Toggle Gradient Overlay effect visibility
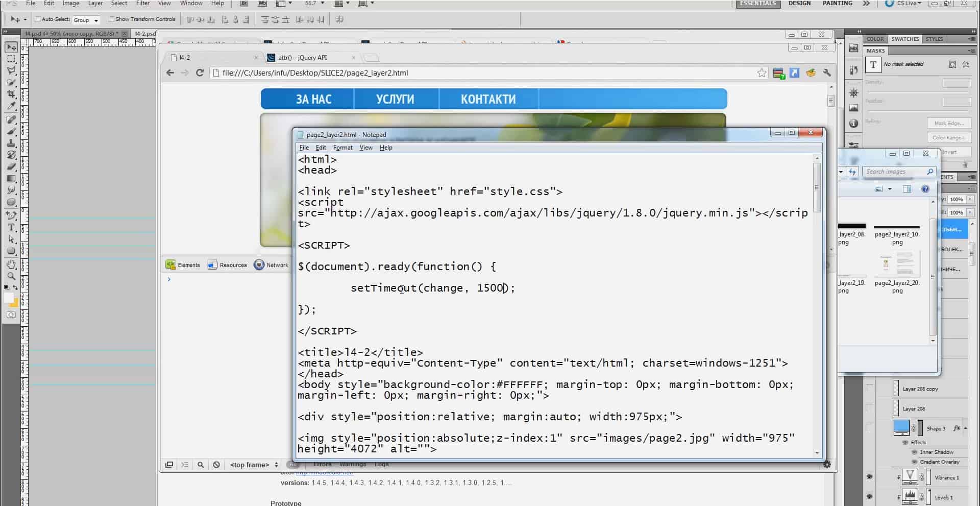 pos(915,462)
